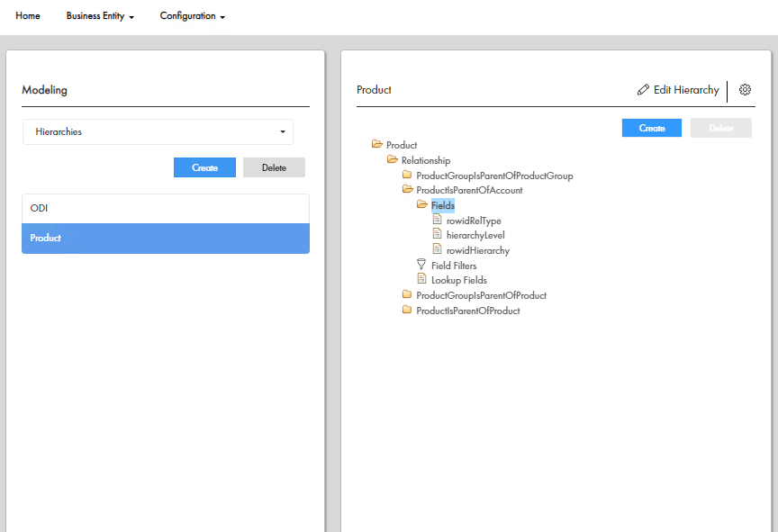Screen dimensions: 778x532
Task: Select ProductGroupIsParentOfProduct node label
Action: click(481, 295)
